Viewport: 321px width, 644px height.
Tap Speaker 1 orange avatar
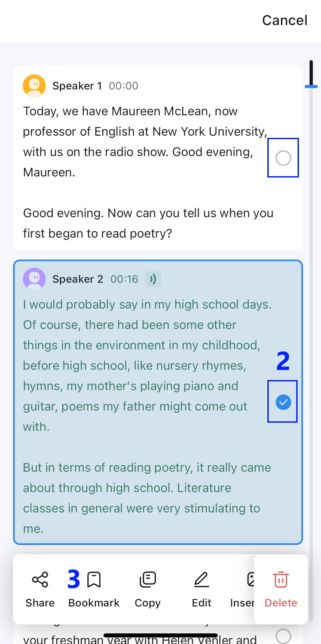(x=34, y=86)
